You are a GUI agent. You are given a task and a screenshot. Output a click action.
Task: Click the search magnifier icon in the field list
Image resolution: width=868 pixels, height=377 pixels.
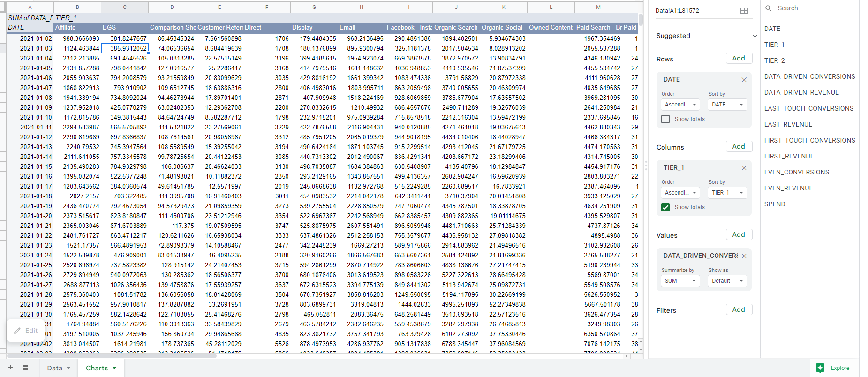point(768,8)
